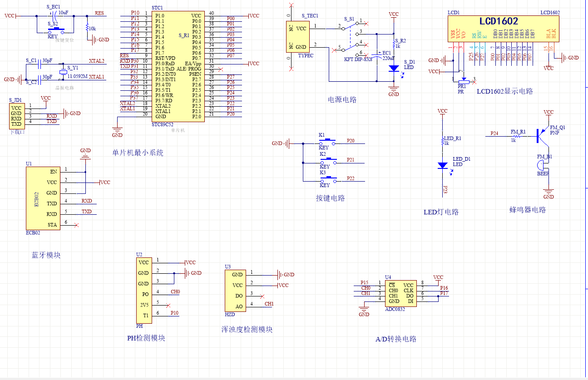The image size is (588, 380).
Task: Select the LED_D1 diode symbol
Action: coord(443,166)
